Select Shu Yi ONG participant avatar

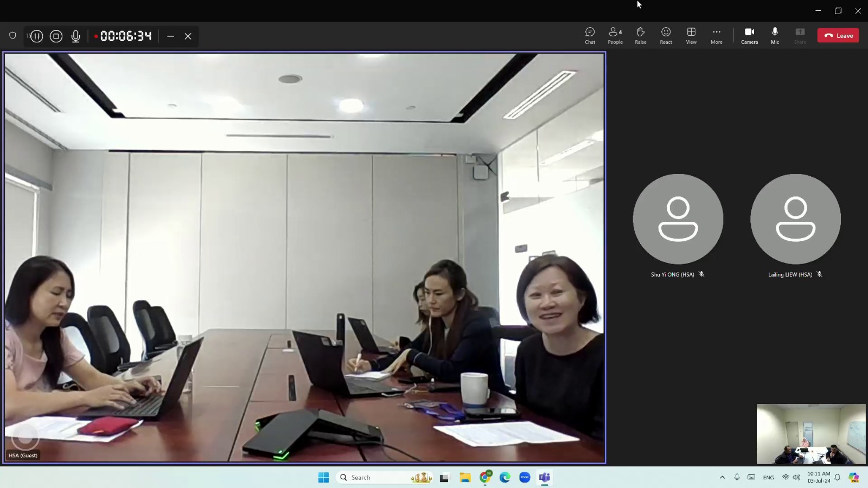[678, 219]
